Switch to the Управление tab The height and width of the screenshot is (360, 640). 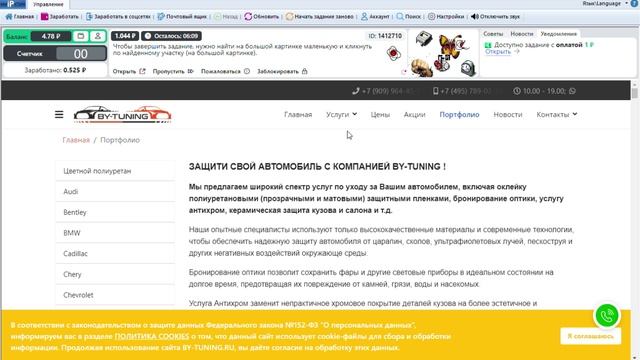[x=48, y=4]
